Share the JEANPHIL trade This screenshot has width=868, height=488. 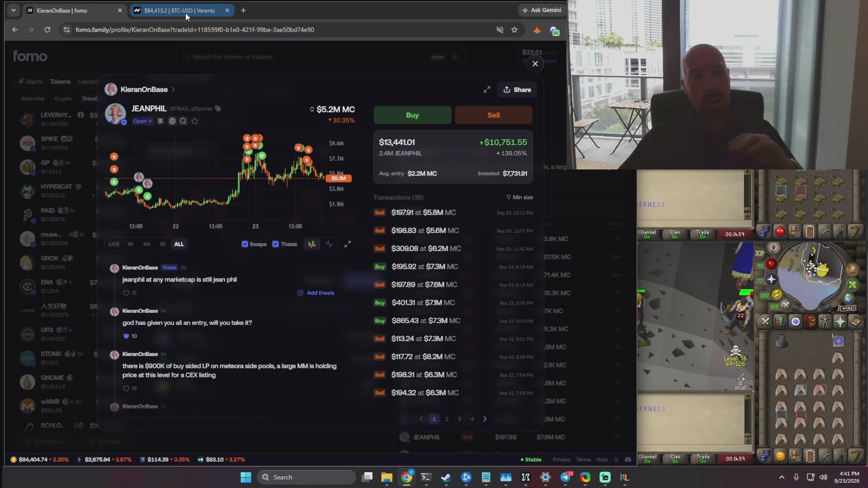pyautogui.click(x=517, y=89)
